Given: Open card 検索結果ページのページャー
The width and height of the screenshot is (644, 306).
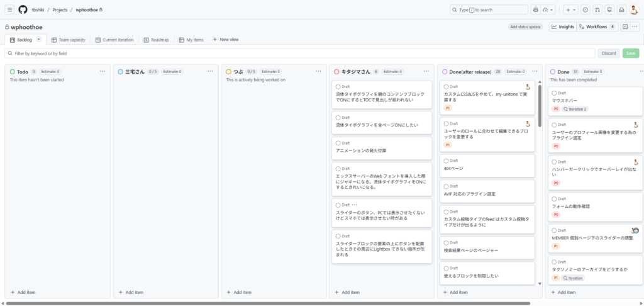Looking at the screenshot, I should 471,251.
